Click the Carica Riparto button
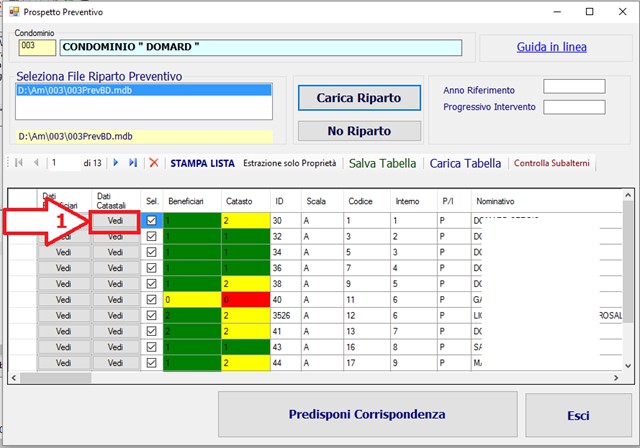 [359, 98]
